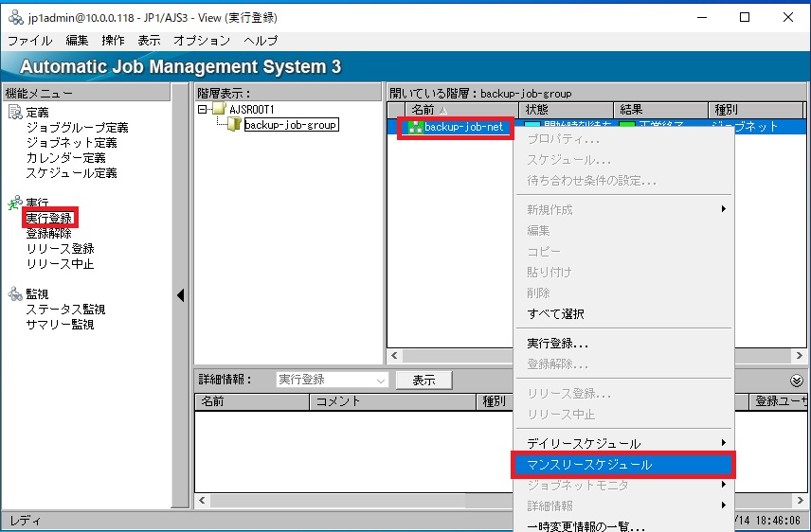Click the running-figure 実行 section icon
811x532 pixels.
15,203
